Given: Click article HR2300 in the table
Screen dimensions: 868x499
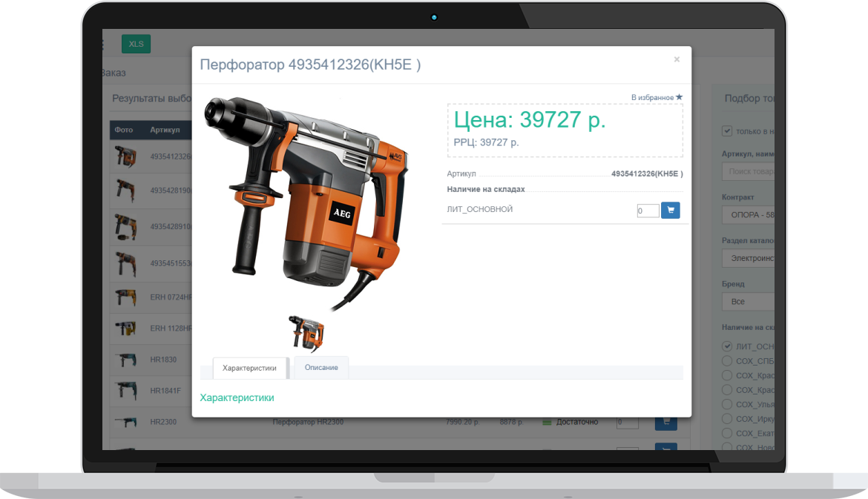Looking at the screenshot, I should pyautogui.click(x=163, y=422).
